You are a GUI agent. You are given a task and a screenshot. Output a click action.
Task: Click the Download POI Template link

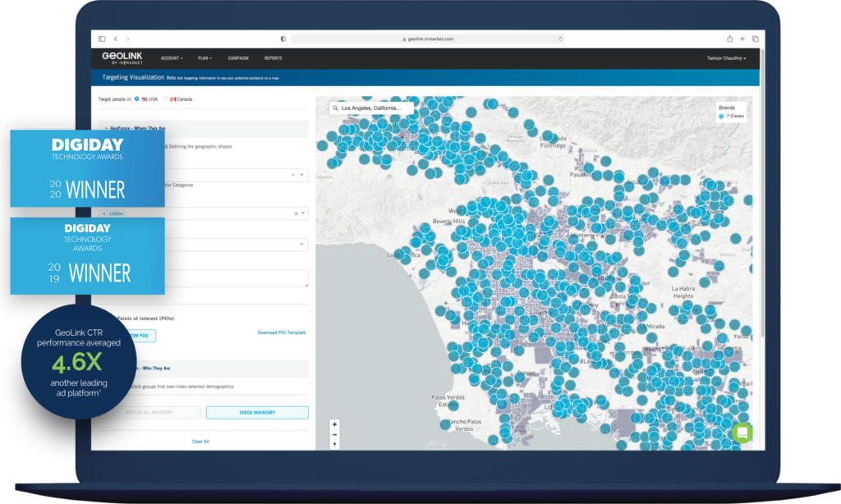[x=282, y=332]
